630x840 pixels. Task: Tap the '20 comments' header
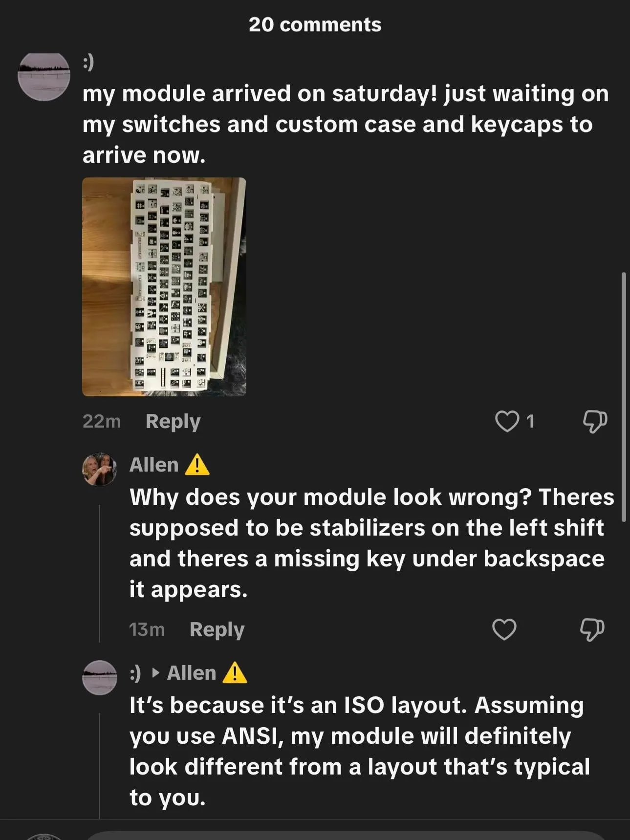click(315, 24)
